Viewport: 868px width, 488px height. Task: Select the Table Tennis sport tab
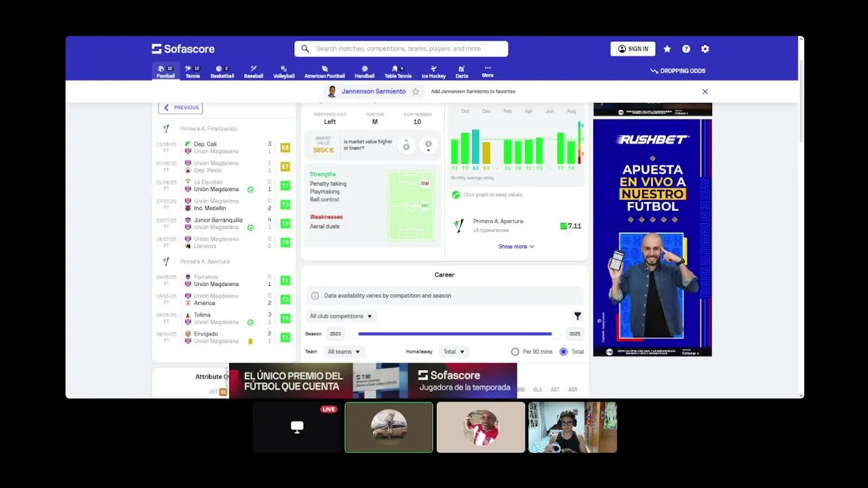pyautogui.click(x=398, y=72)
